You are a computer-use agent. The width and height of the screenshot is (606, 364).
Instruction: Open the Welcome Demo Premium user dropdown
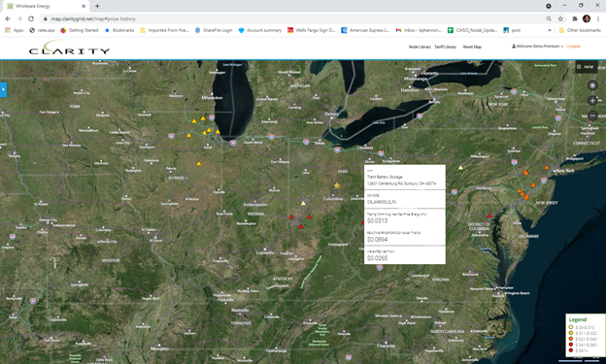pyautogui.click(x=537, y=47)
